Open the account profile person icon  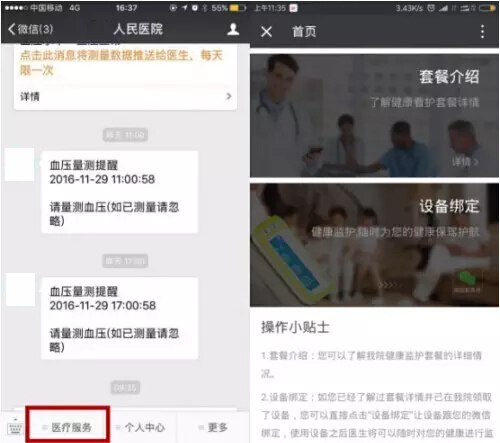[233, 29]
